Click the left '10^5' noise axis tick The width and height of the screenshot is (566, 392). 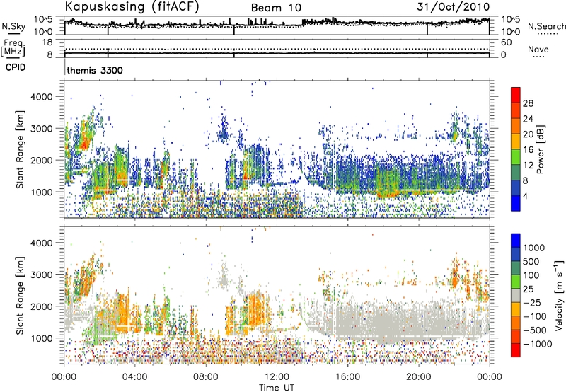[43, 19]
